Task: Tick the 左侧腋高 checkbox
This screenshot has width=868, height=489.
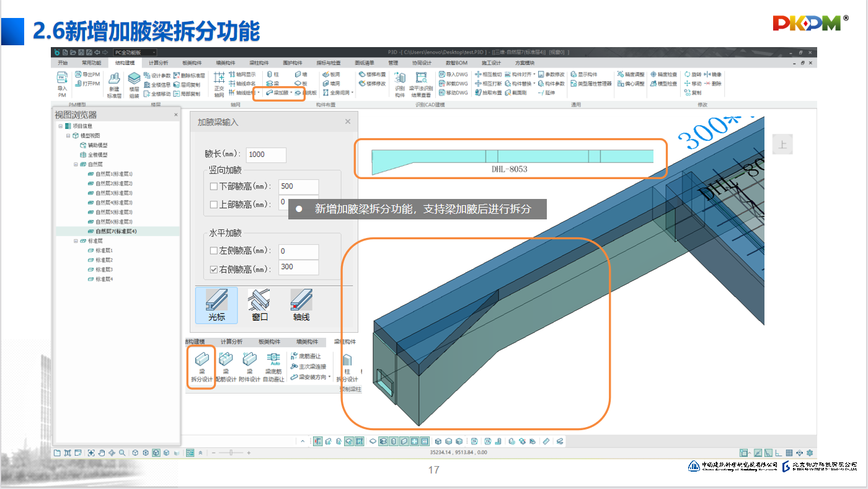Action: click(214, 251)
